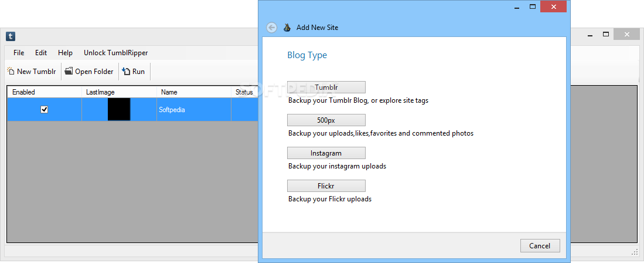
Task: Open the Unlock TumblRipper menu
Action: (116, 53)
